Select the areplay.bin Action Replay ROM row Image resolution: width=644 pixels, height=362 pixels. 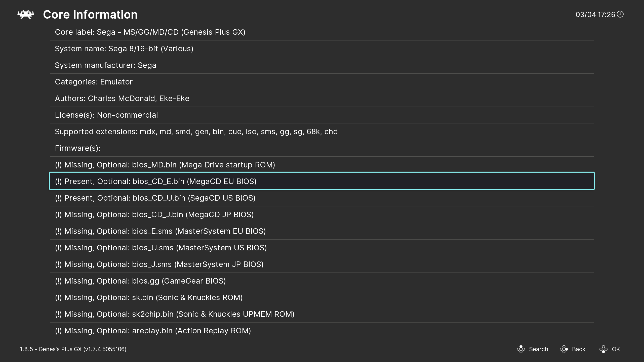[x=322, y=329]
